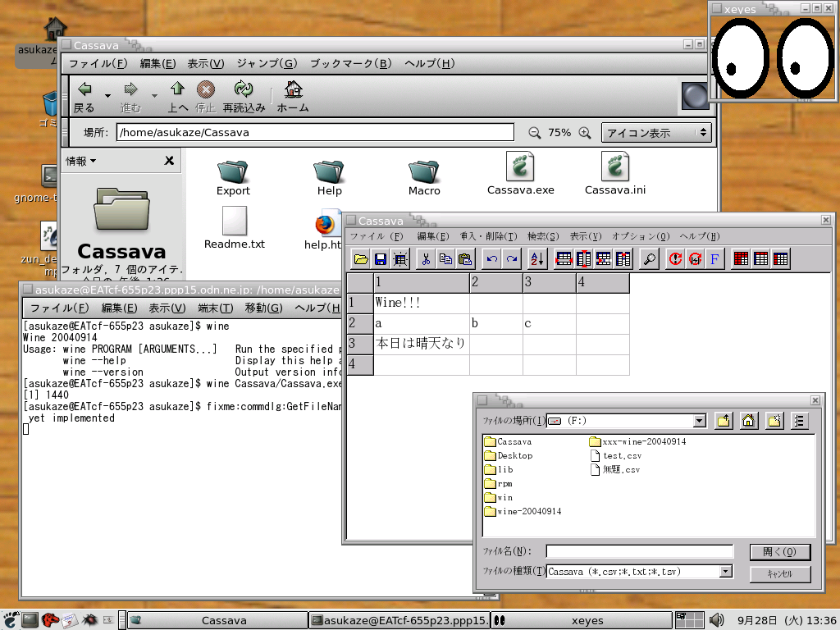Open the ファイルの種類 file type dropdown

pyautogui.click(x=725, y=572)
